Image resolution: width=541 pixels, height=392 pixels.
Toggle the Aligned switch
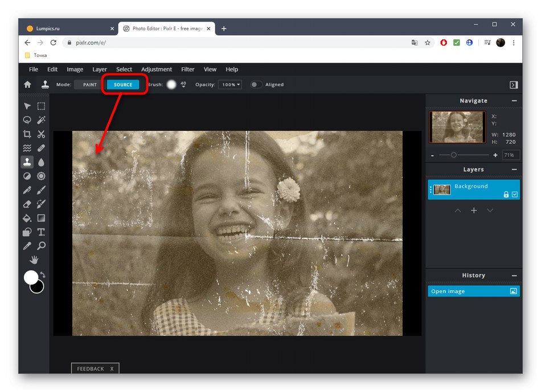coord(256,84)
